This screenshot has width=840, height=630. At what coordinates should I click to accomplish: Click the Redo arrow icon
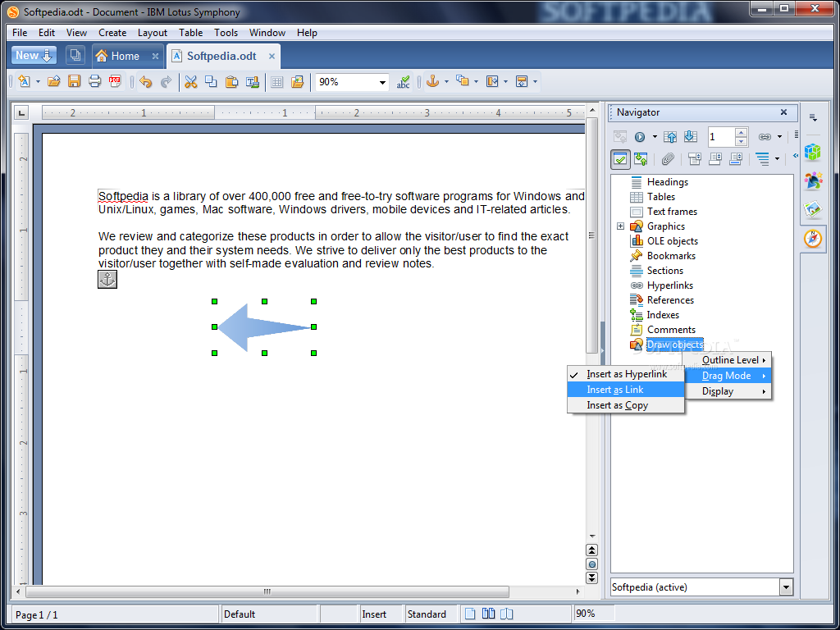tap(166, 81)
